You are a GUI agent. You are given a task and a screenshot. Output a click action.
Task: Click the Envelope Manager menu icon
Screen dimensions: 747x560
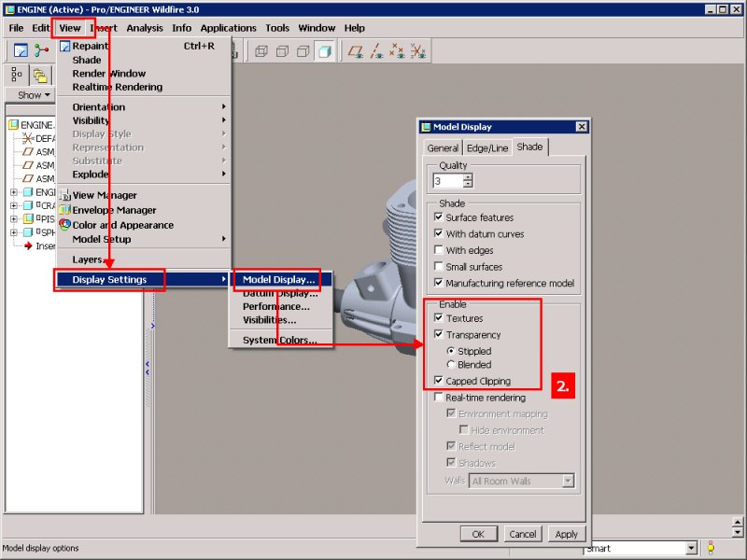click(x=64, y=210)
